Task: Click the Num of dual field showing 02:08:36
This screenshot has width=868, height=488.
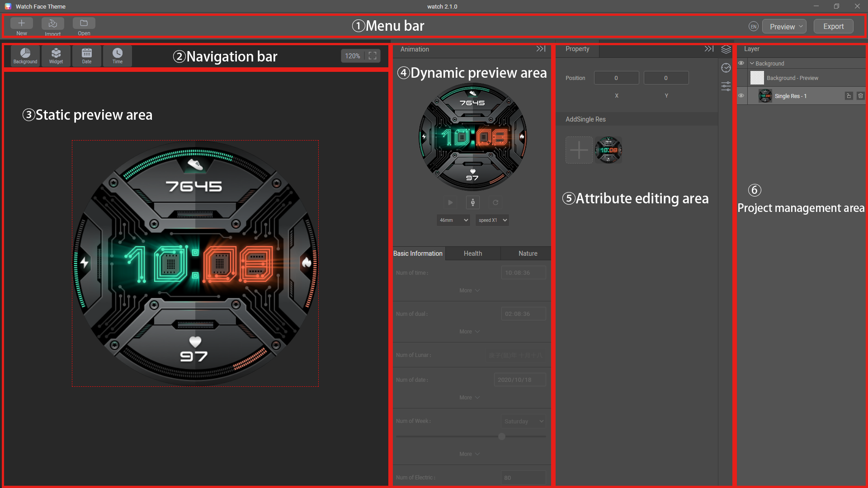Action: (524, 314)
